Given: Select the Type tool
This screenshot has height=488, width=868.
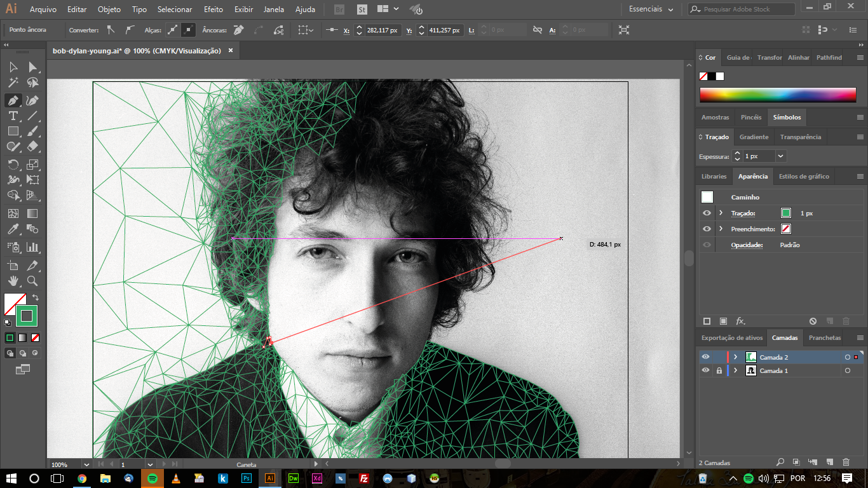Looking at the screenshot, I should pos(13,116).
